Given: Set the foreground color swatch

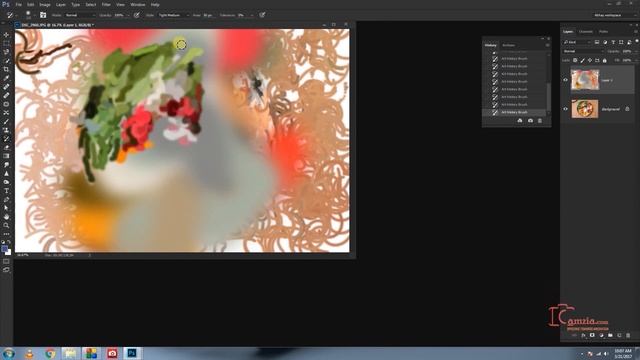Looking at the screenshot, I should click(x=4, y=249).
